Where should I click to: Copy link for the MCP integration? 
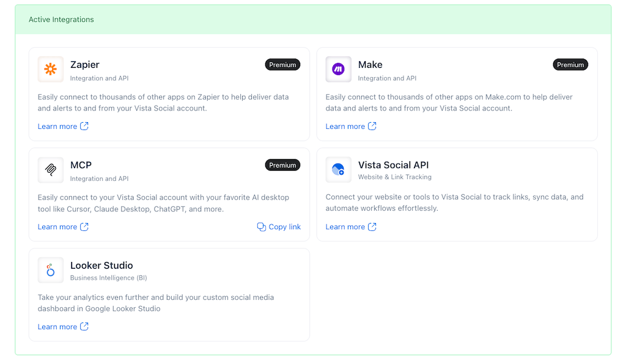[279, 227]
